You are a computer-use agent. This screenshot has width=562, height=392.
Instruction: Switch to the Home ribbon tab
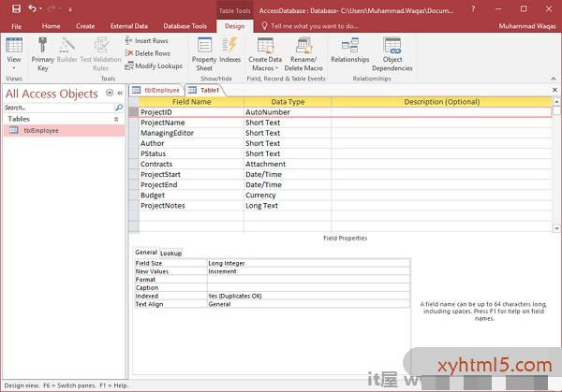tap(51, 26)
